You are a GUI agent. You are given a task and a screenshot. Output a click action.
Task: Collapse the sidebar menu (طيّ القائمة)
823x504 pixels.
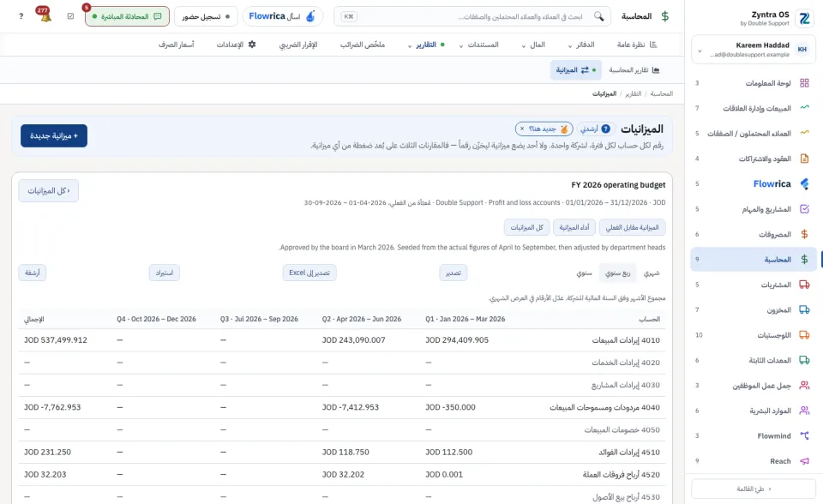point(754,489)
